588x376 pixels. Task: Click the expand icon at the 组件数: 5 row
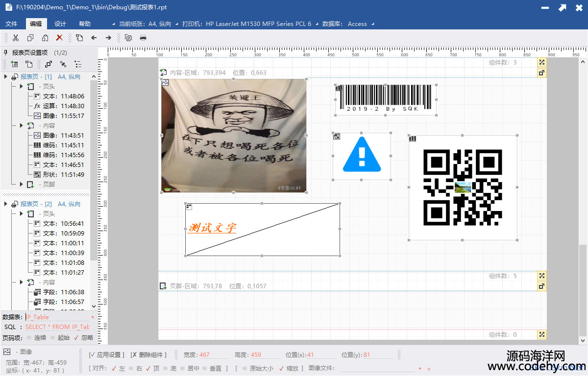[x=541, y=276]
